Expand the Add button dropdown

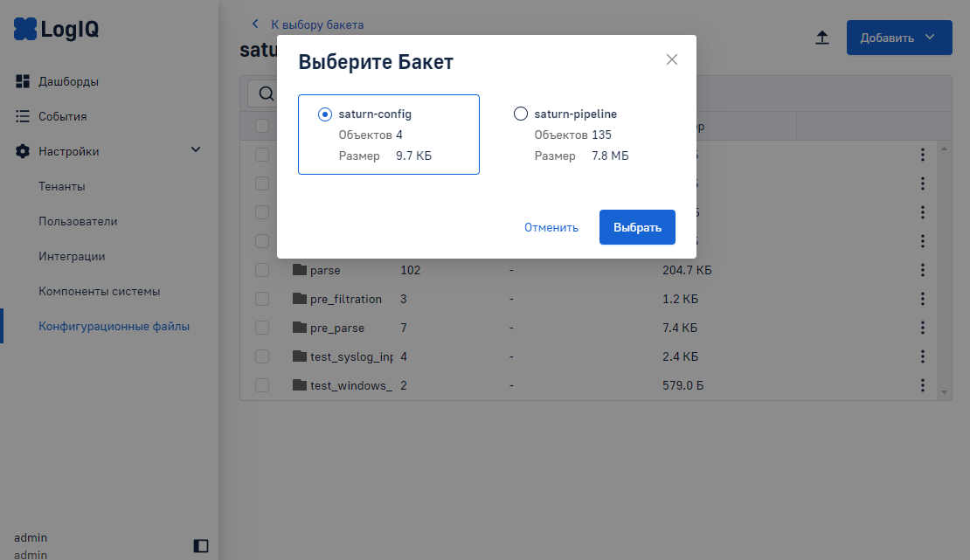930,38
